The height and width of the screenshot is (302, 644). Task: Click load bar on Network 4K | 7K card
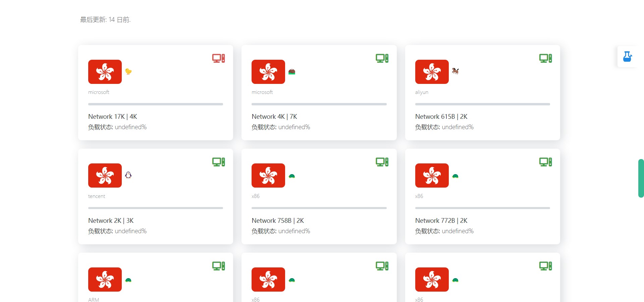319,104
